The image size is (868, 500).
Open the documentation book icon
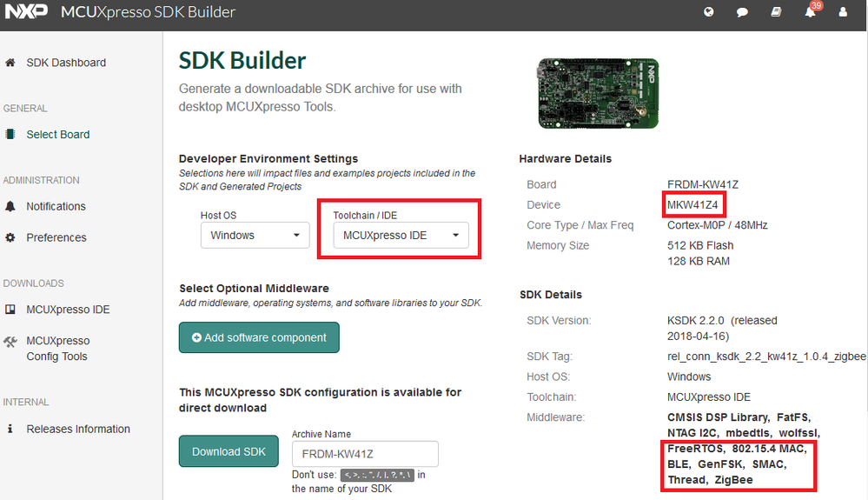(776, 11)
